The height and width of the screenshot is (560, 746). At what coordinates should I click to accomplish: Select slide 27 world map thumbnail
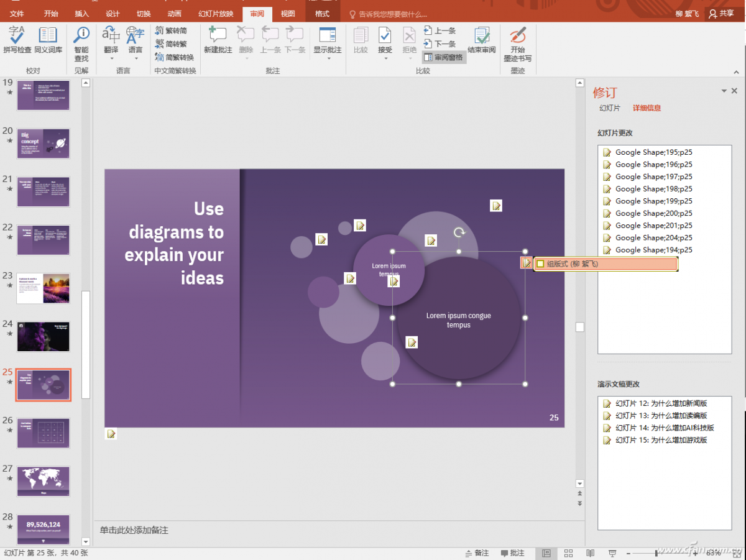click(x=44, y=481)
